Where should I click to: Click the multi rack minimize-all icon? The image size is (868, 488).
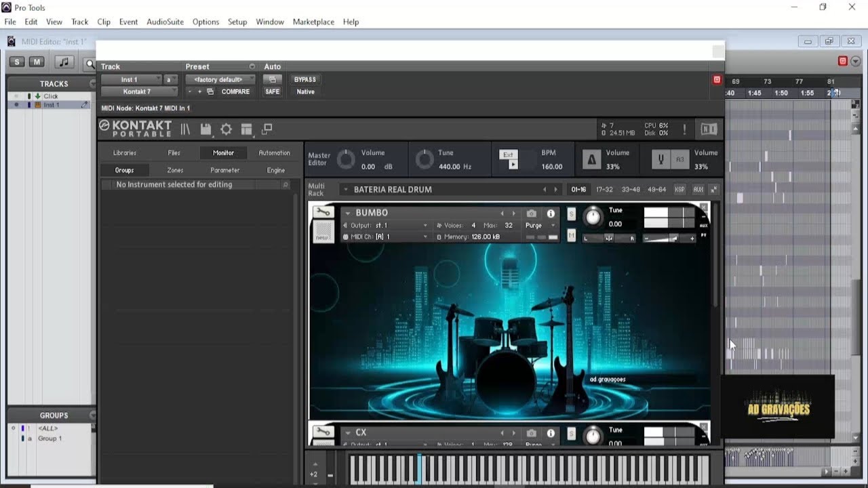pyautogui.click(x=713, y=190)
